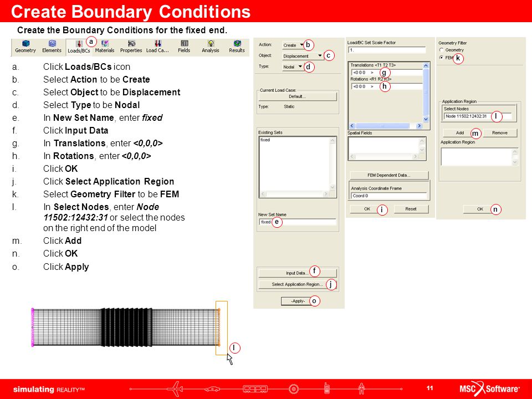Click the Translations <T1 T2 T3> field
Viewport: 532px width, 399px height.
tap(387, 72)
